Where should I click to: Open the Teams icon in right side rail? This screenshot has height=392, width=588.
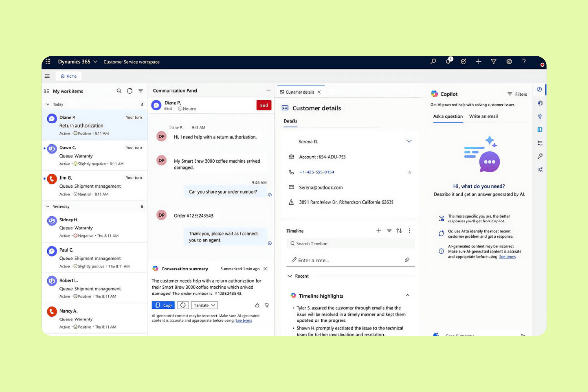(539, 103)
